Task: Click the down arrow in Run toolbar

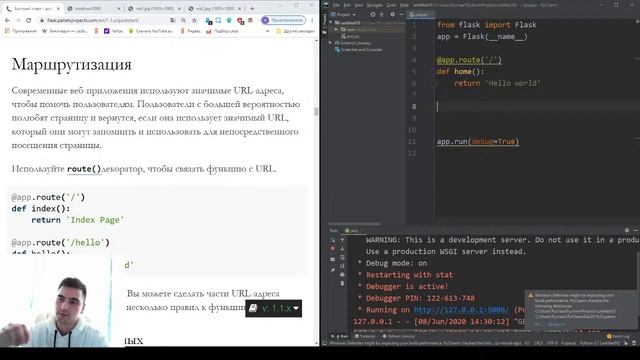Action: point(342,249)
